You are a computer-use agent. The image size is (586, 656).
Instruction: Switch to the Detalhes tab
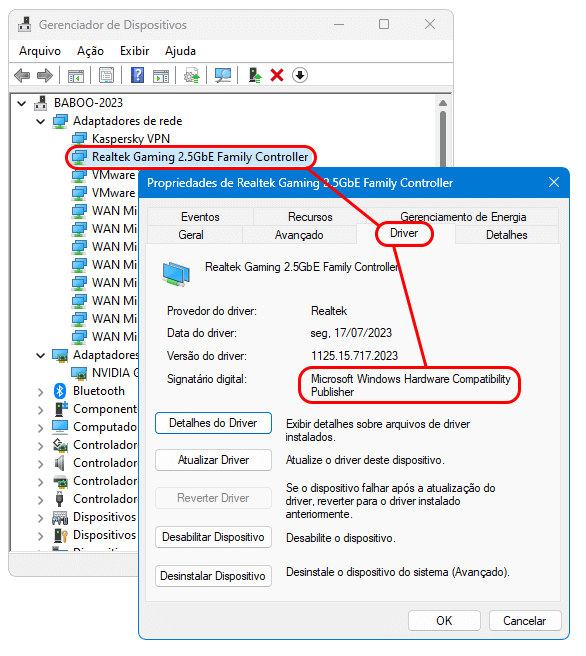tap(507, 235)
